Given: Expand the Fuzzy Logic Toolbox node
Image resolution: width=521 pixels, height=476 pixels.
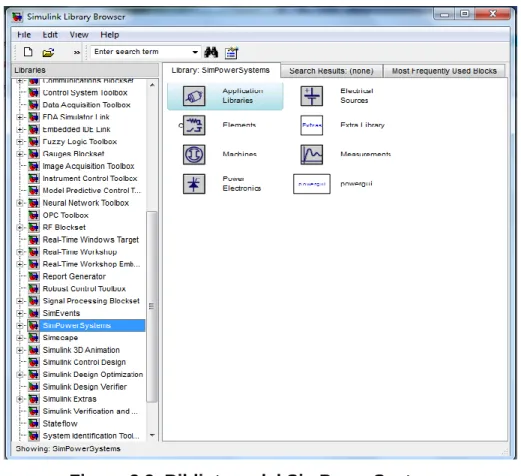Looking at the screenshot, I should click(20, 142).
